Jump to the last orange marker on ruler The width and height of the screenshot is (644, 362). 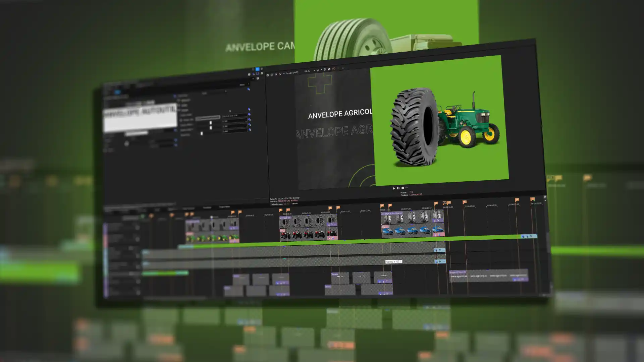click(532, 199)
